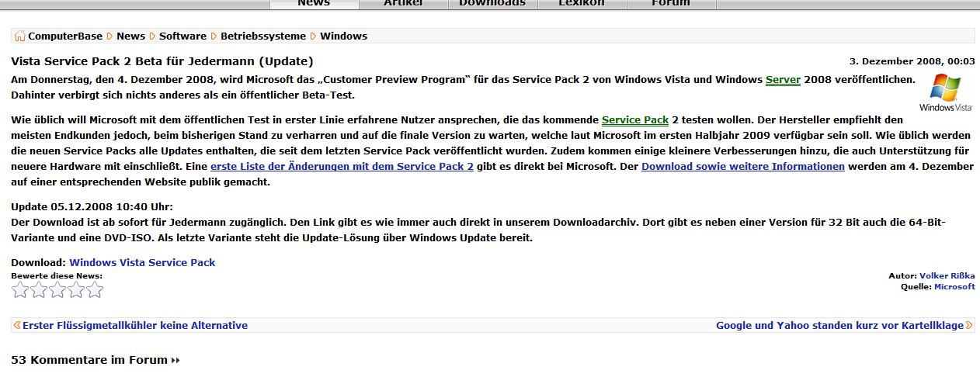
Task: Rate news with the third star
Action: pos(57,290)
